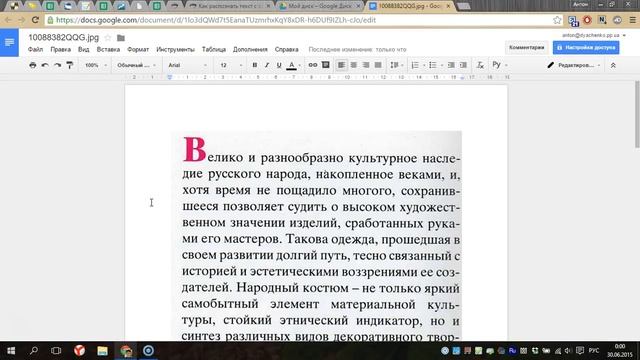Screen dimensions: 640x360
Task: Toggle underline formatting
Action: [279, 65]
